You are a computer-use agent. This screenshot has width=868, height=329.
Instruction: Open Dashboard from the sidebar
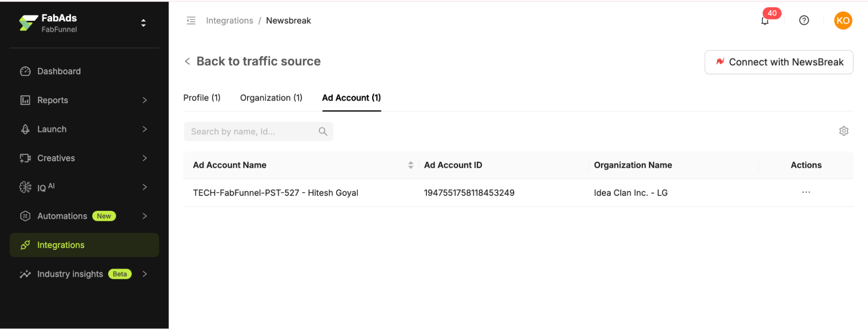59,71
